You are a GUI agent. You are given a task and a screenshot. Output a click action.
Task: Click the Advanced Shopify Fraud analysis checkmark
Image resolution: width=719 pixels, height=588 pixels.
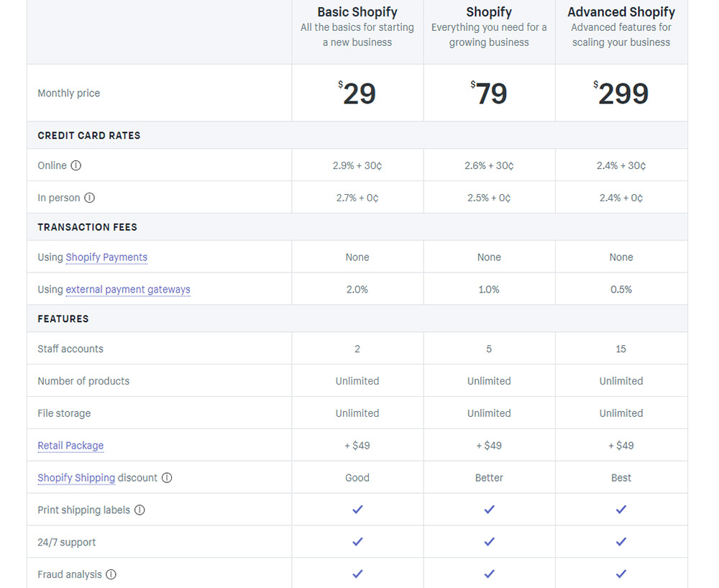click(621, 574)
